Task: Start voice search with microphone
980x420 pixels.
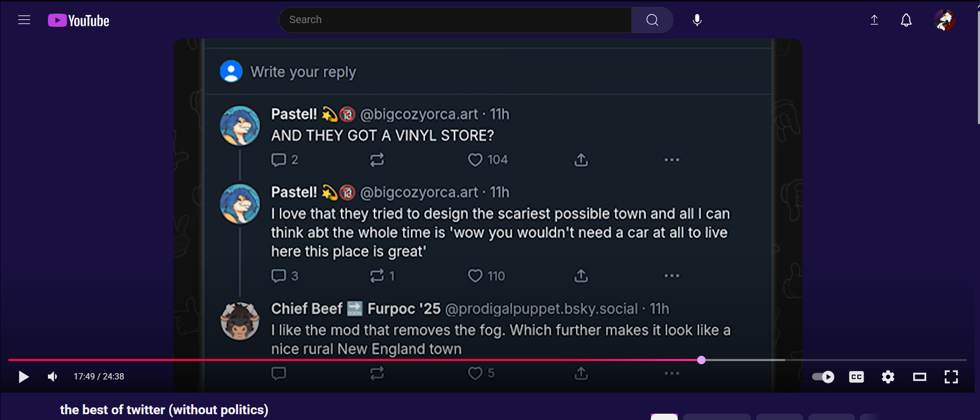Action: click(x=697, y=20)
